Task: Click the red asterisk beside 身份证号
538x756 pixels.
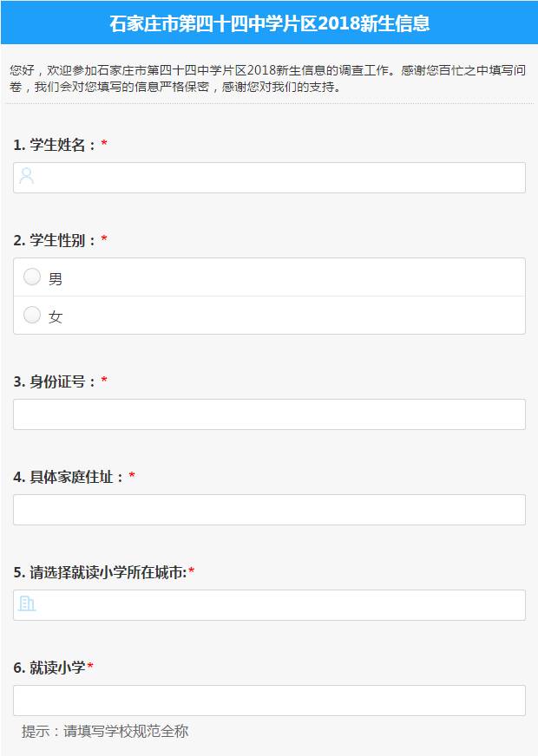Action: click(x=104, y=381)
